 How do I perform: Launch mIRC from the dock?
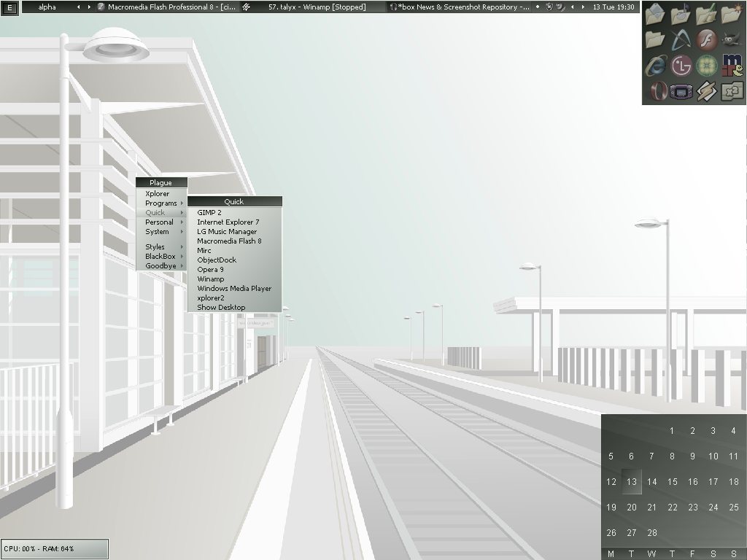(732, 66)
